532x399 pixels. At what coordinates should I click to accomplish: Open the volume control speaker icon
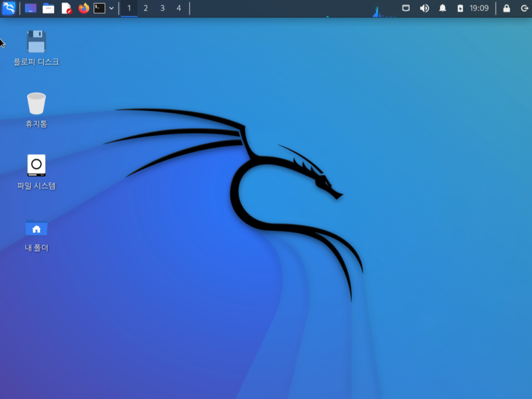(x=424, y=8)
